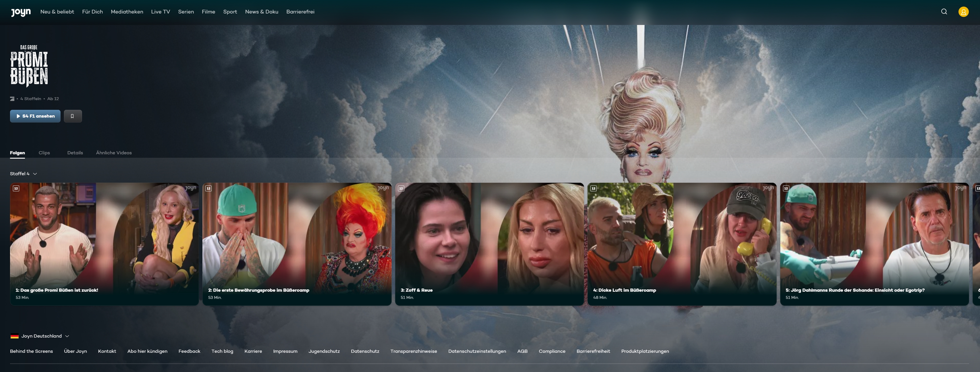Open the Mediatheken menu item
This screenshot has height=372, width=980.
pyautogui.click(x=127, y=12)
